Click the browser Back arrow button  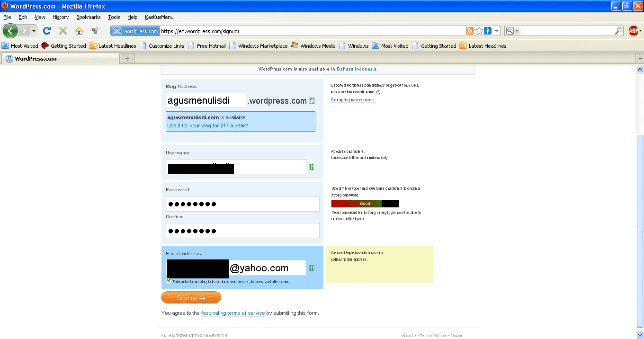[x=10, y=31]
